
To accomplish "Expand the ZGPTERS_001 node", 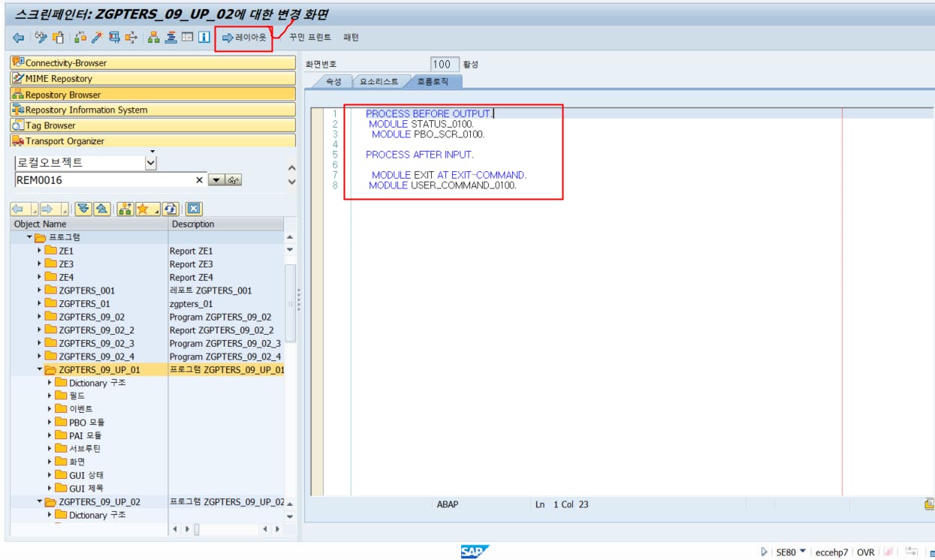I will tap(40, 291).
